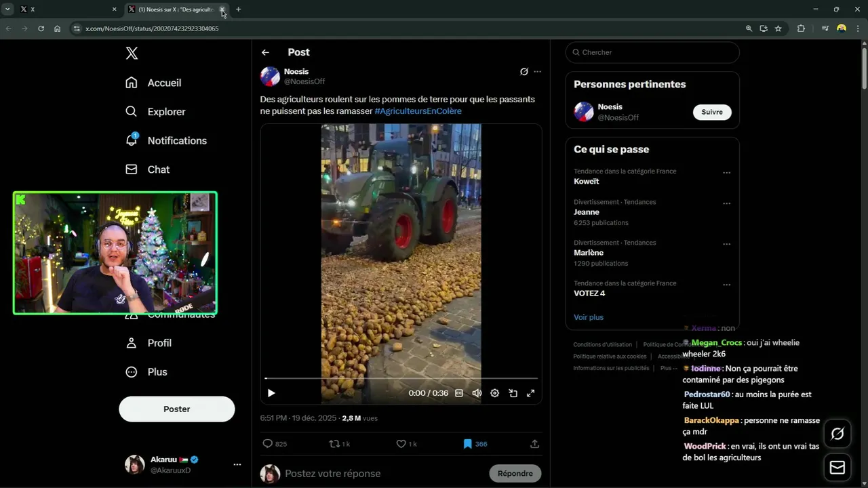This screenshot has height=488, width=868.
Task: Open the Plus more-options menu
Action: (x=146, y=372)
